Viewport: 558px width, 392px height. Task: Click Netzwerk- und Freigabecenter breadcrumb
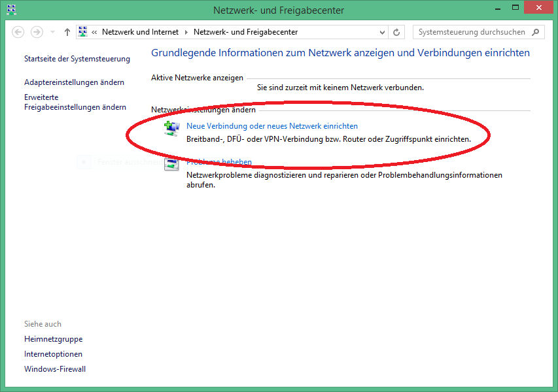(245, 32)
